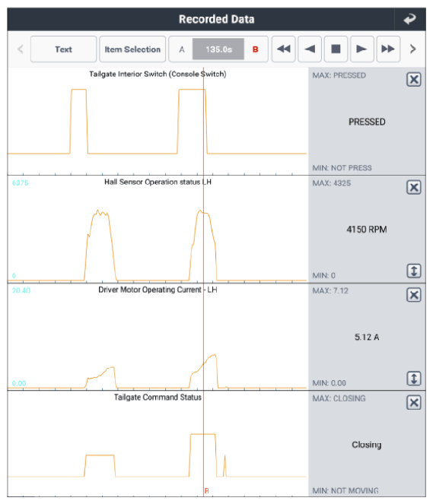This screenshot has width=433, height=504.
Task: Remove the Tailgate Interior Switch graph
Action: pyautogui.click(x=414, y=79)
